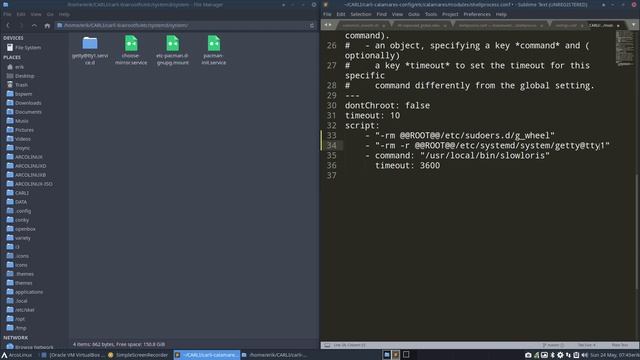Screen dimensions: 640x360
Task: Open Desktop in Places sidebar
Action: point(20,76)
